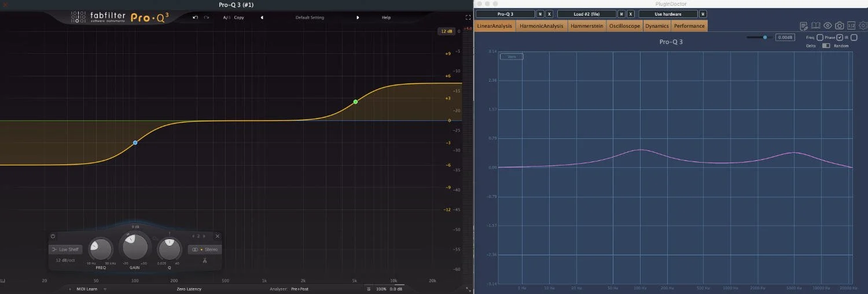Click the Use hardware button

(668, 14)
